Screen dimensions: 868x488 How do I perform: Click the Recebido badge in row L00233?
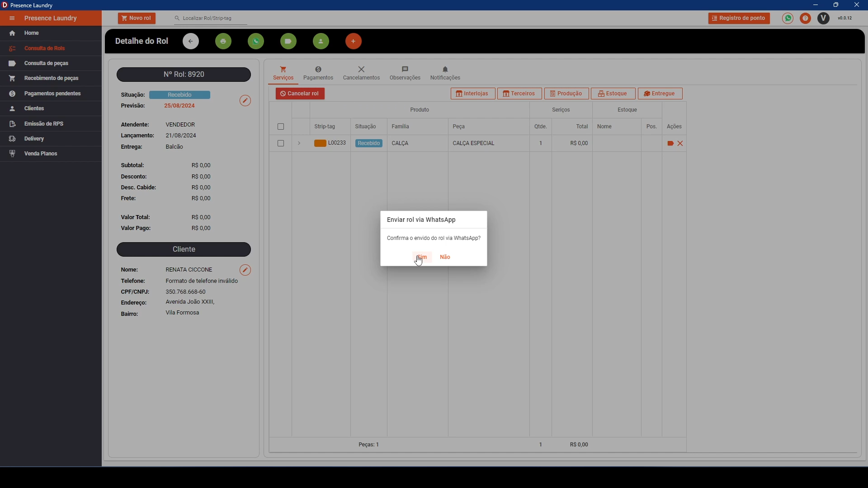(369, 143)
